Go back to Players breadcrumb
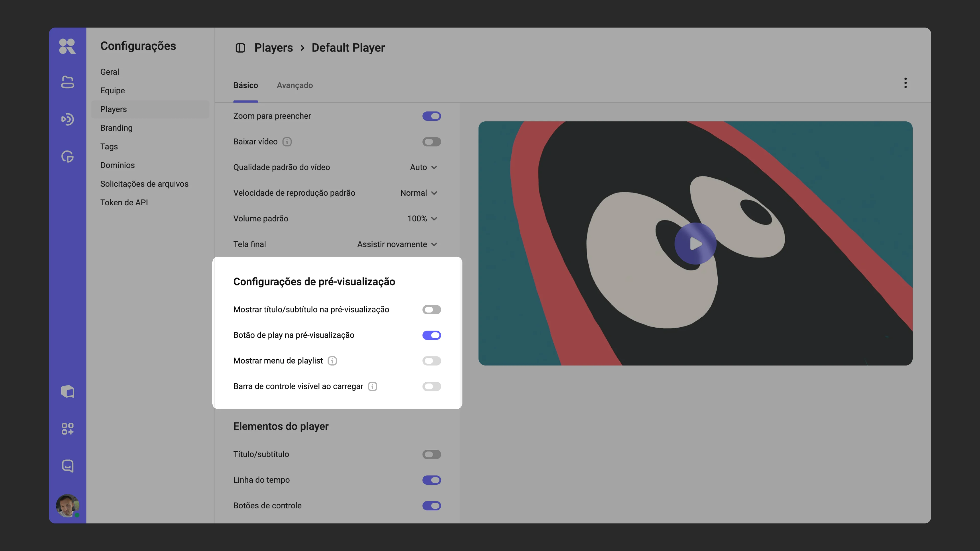The image size is (980, 551). point(273,48)
